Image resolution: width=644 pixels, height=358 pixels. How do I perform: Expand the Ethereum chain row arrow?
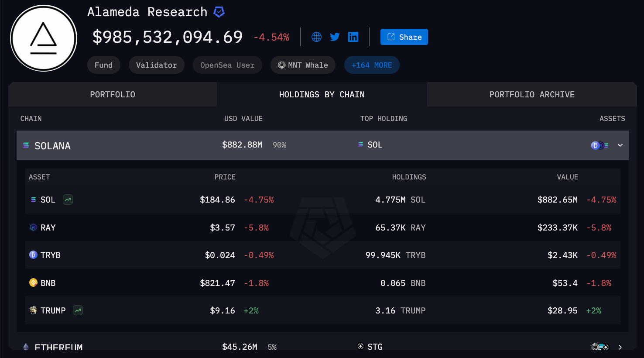pyautogui.click(x=620, y=347)
